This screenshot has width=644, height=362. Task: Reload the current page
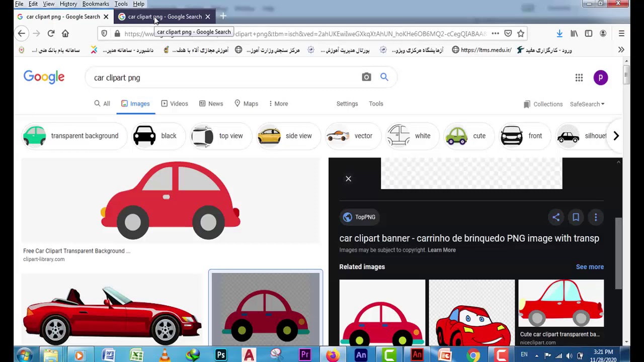tap(51, 33)
